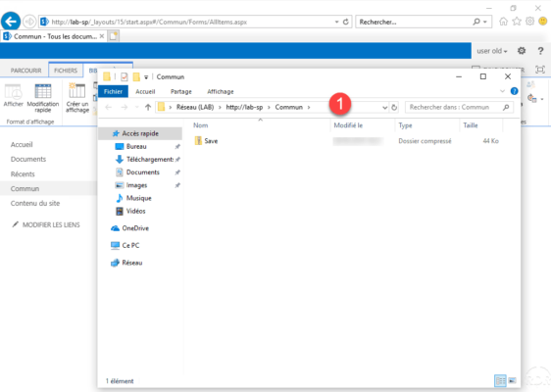Image resolution: width=551 pixels, height=392 pixels.
Task: Open Commun link in SharePoint navigation
Action: point(25,188)
